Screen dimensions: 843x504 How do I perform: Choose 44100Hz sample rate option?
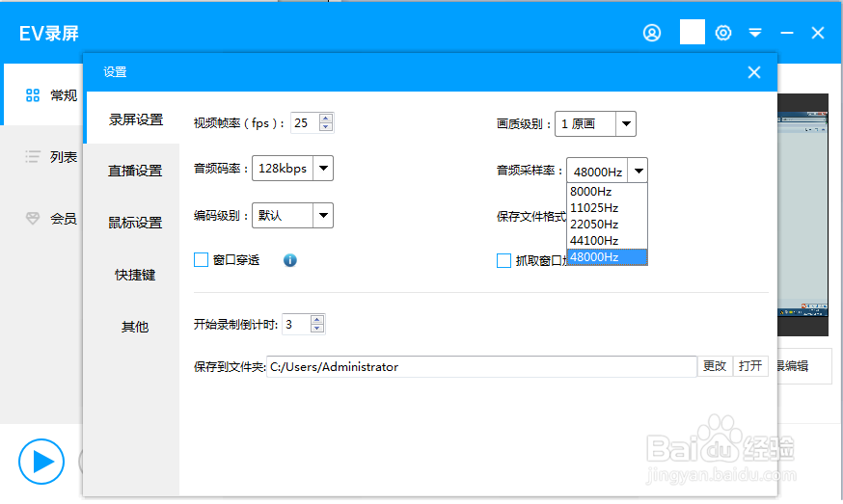click(x=607, y=241)
